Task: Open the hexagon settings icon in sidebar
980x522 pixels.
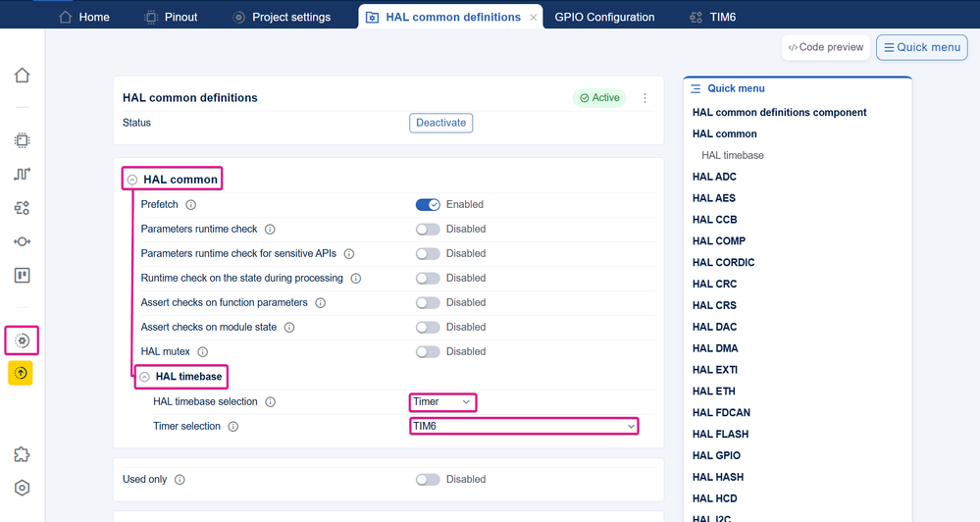Action: tap(22, 488)
